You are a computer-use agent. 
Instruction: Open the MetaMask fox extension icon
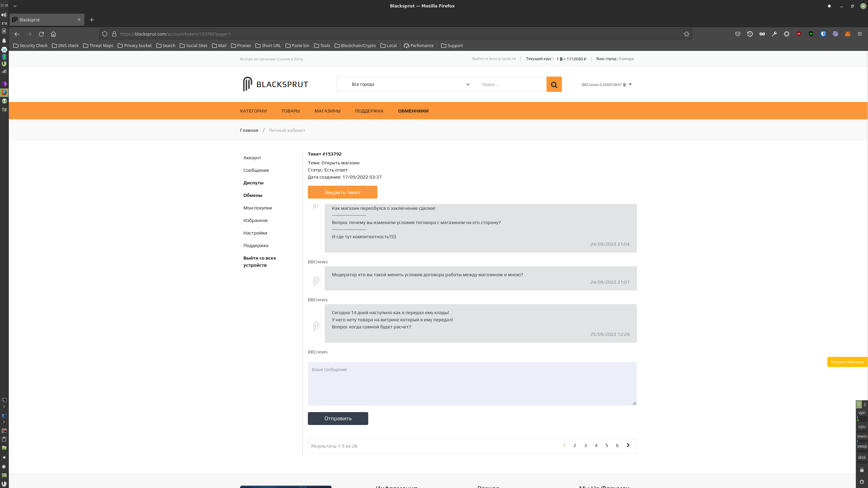(x=848, y=34)
